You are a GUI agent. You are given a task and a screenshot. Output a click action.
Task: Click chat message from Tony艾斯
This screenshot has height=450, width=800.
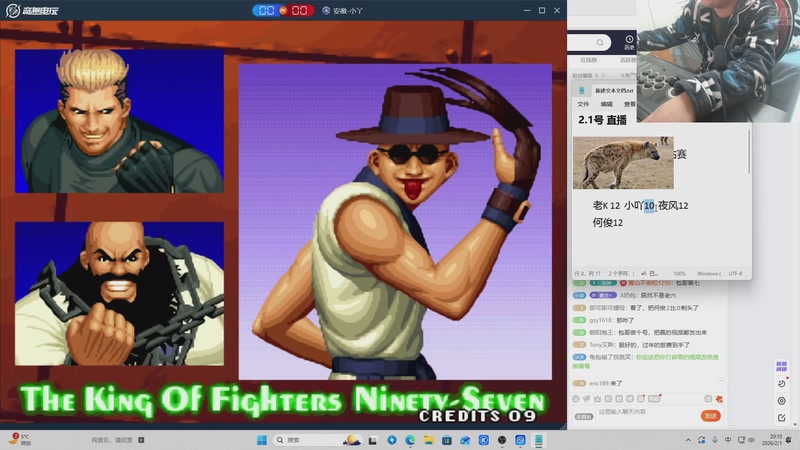click(631, 345)
